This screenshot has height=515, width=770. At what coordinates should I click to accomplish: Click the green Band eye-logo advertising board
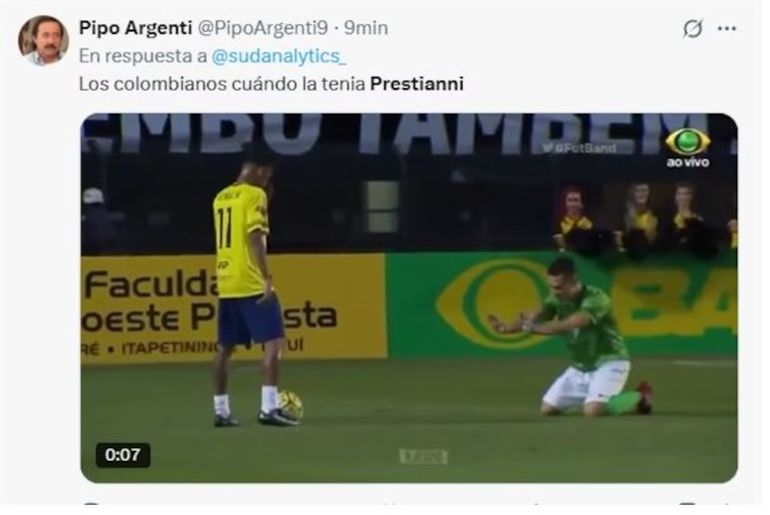(x=561, y=304)
